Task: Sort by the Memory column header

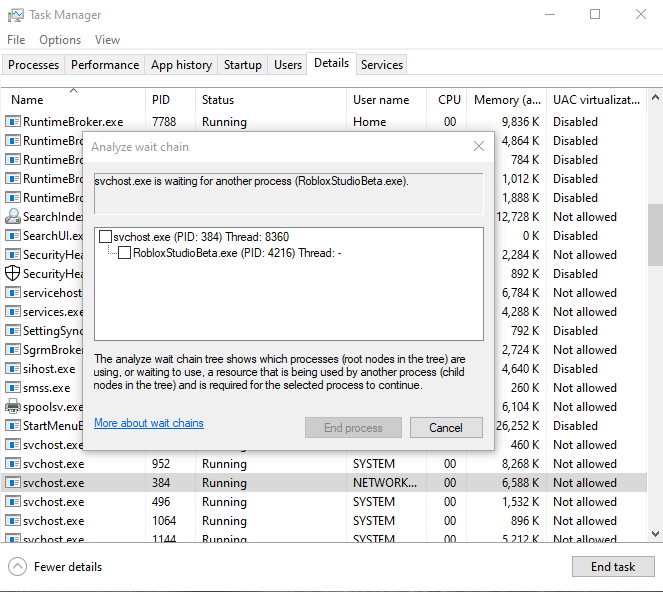Action: pos(507,99)
